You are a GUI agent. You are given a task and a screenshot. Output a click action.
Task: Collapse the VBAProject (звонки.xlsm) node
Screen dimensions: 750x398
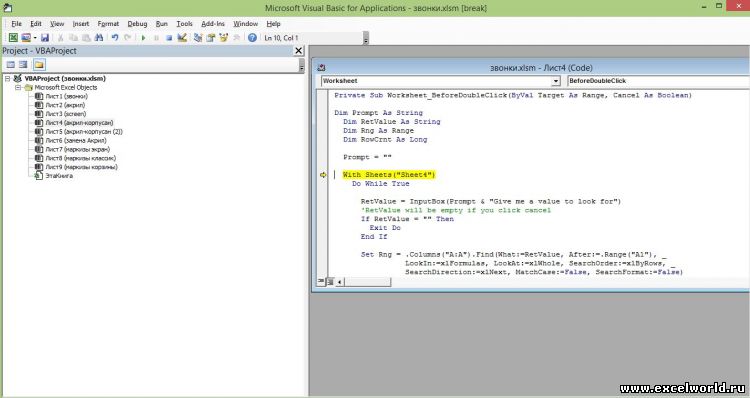(8, 78)
